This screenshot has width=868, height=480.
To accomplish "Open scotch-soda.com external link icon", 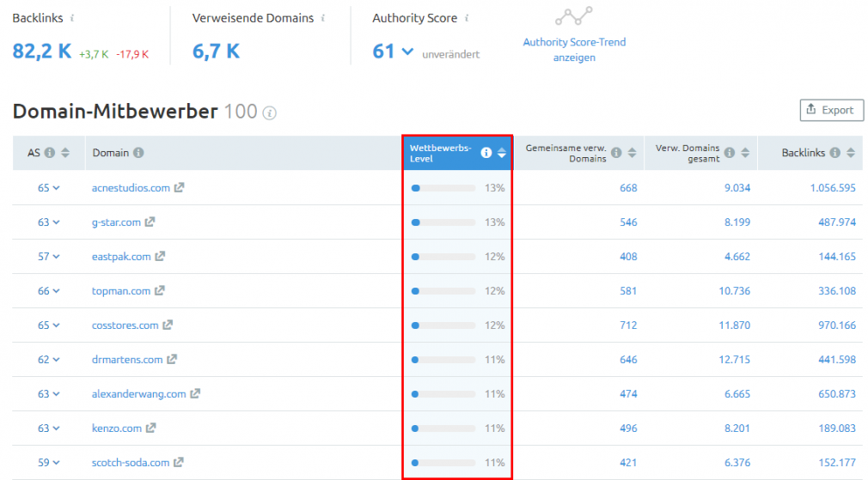I will coord(178,462).
